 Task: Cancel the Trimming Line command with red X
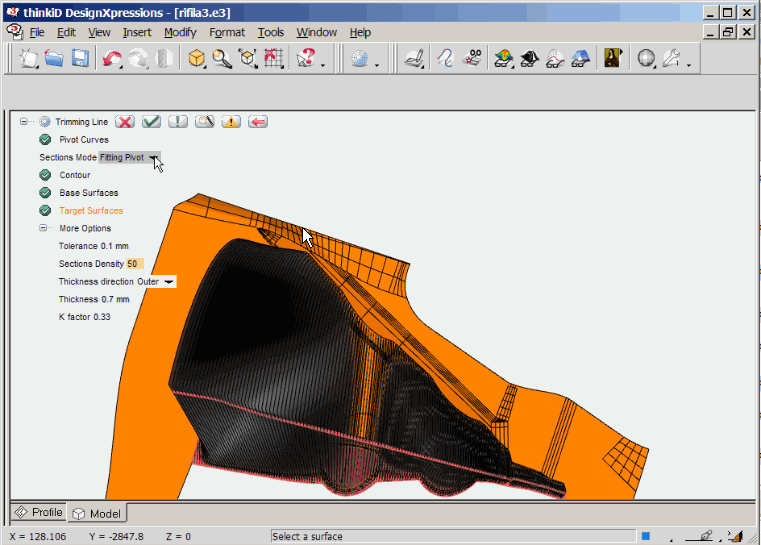point(125,122)
